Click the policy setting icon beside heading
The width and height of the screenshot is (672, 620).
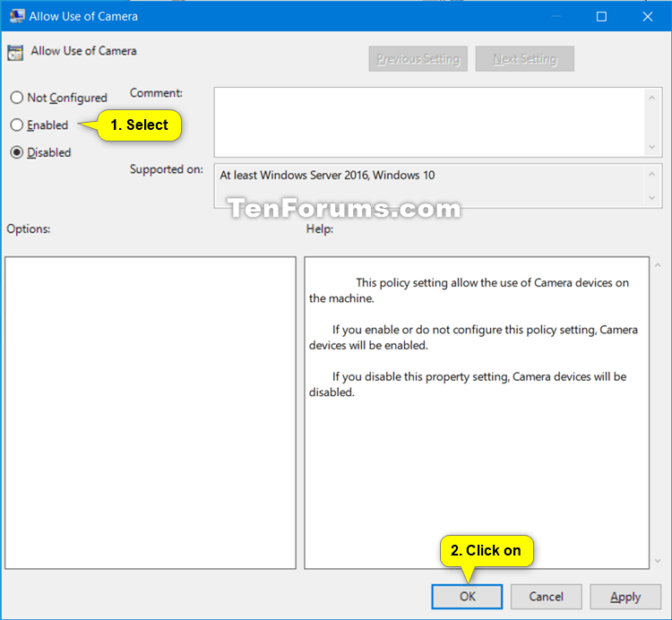15,53
